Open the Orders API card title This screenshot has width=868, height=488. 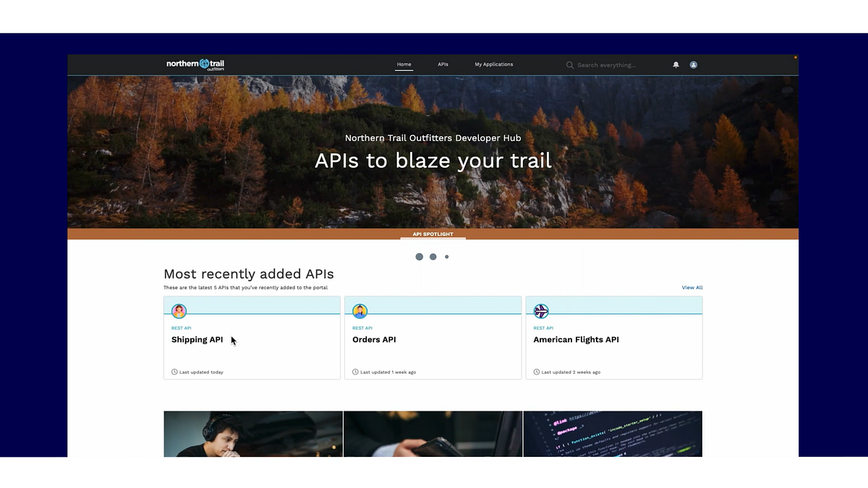[x=374, y=339]
